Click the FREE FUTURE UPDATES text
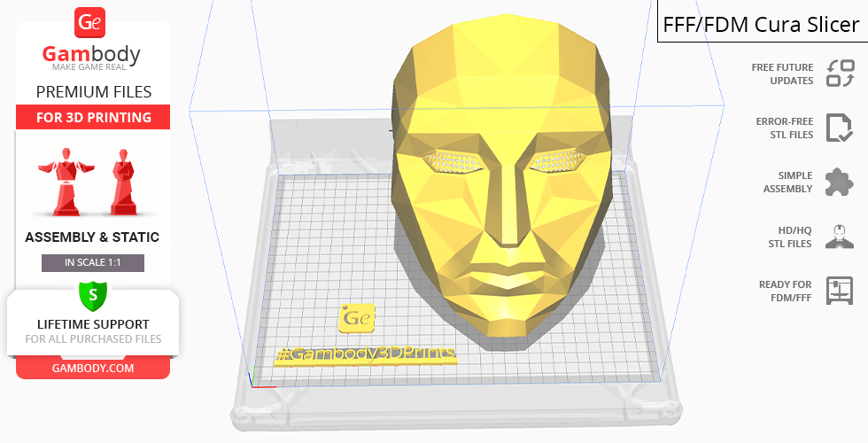This screenshot has height=443, width=868. pos(782,74)
